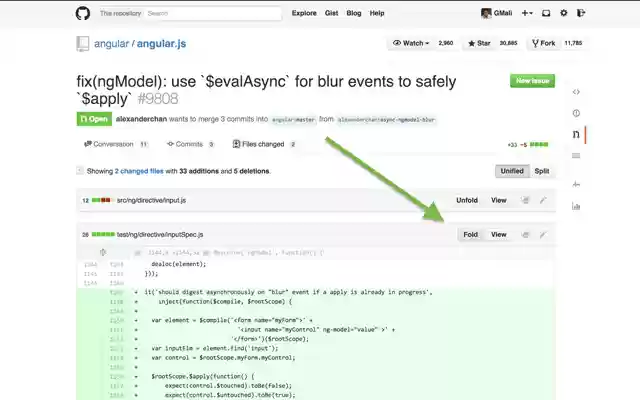The image size is (640, 400).
Task: Open the Gist menu item
Action: [331, 13]
